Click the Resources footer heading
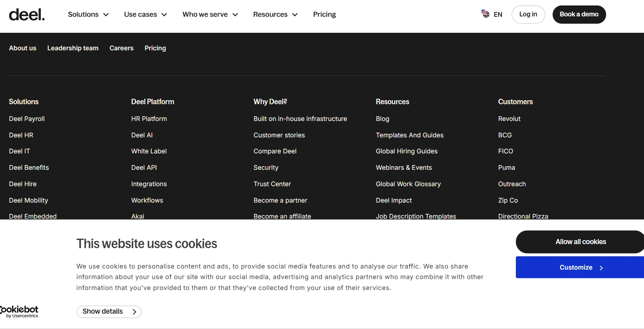The width and height of the screenshot is (644, 329). (392, 102)
